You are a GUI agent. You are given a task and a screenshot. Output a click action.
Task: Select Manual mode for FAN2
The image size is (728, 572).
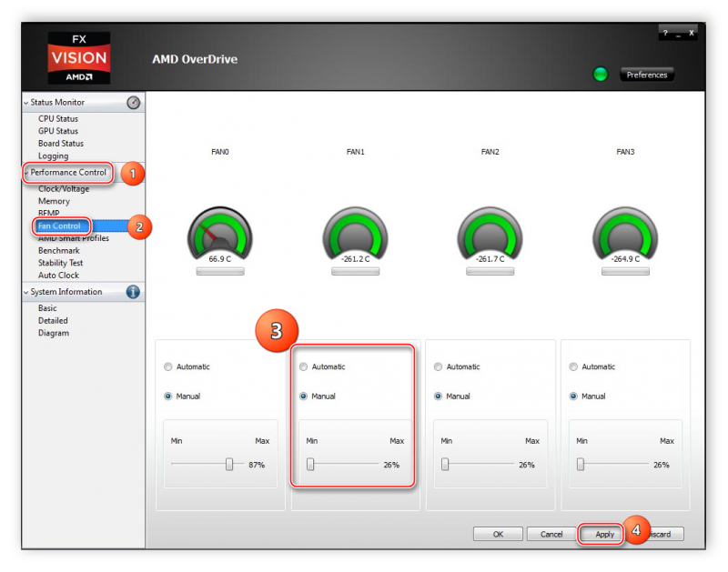(x=438, y=396)
